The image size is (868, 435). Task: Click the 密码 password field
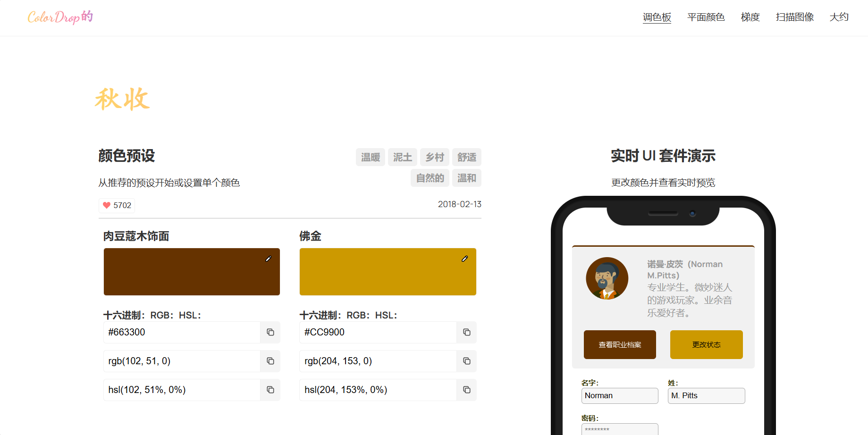[x=620, y=429]
